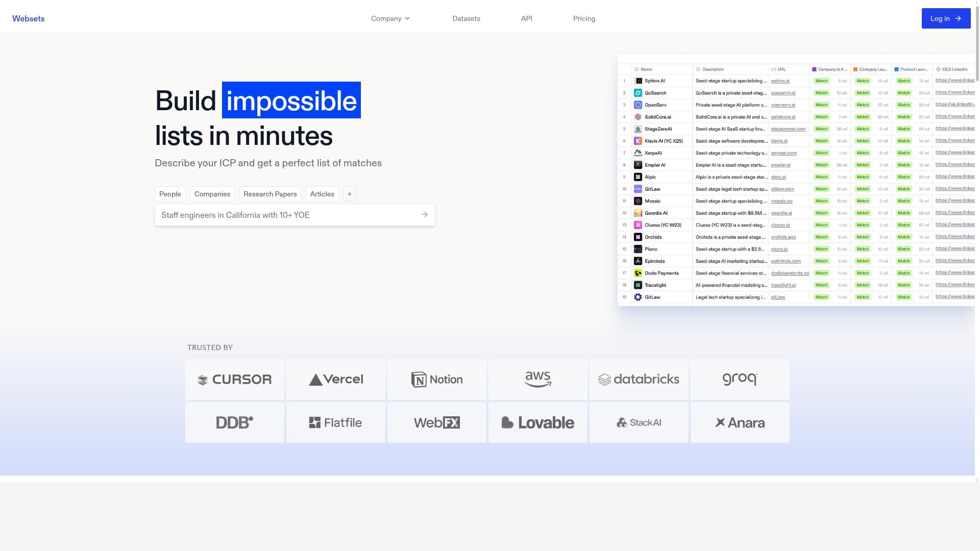Click the Sphinx AI company logo icon
Screen dimensions: 980x551
pyautogui.click(x=638, y=81)
